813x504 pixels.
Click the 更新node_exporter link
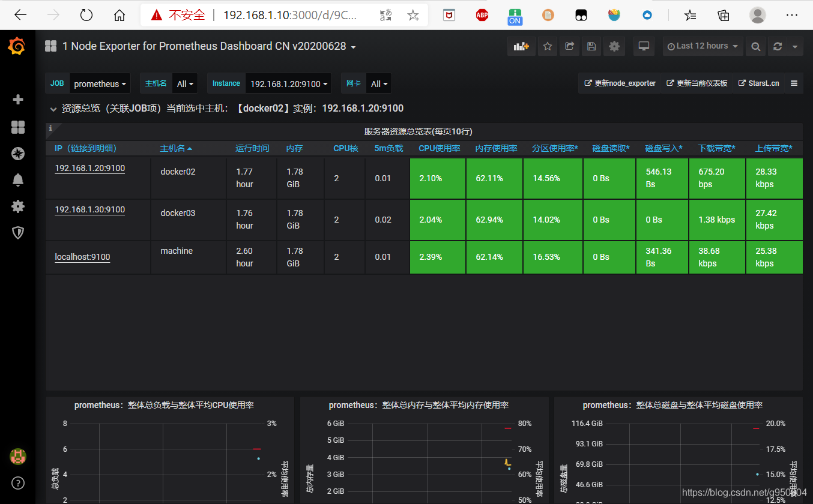click(620, 83)
